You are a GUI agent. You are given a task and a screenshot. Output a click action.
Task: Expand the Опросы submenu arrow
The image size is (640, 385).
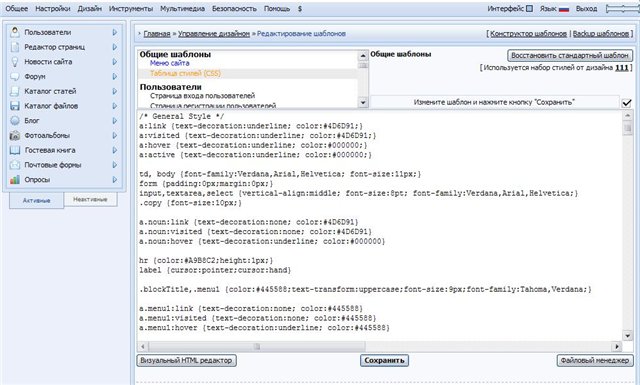(x=115, y=179)
